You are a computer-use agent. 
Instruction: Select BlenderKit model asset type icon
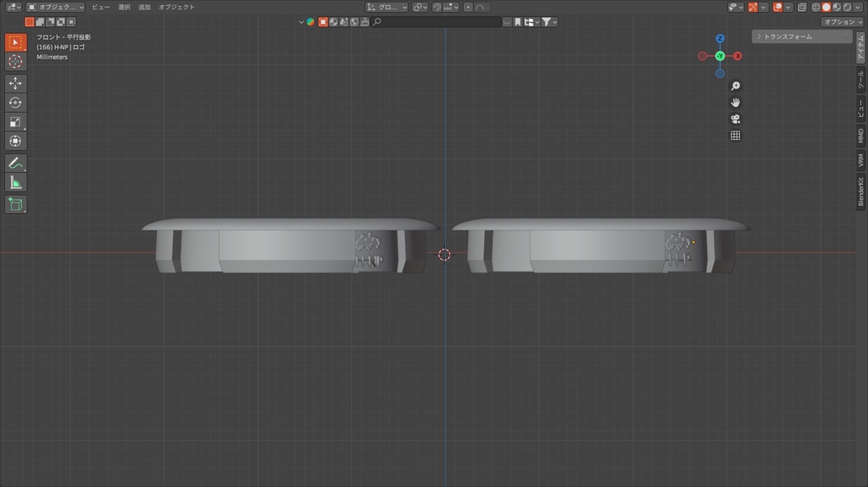(x=323, y=22)
